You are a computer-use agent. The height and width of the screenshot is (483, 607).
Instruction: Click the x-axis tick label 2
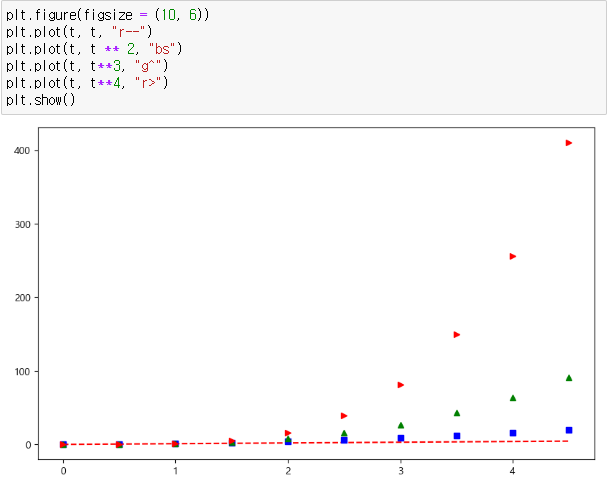[288, 471]
